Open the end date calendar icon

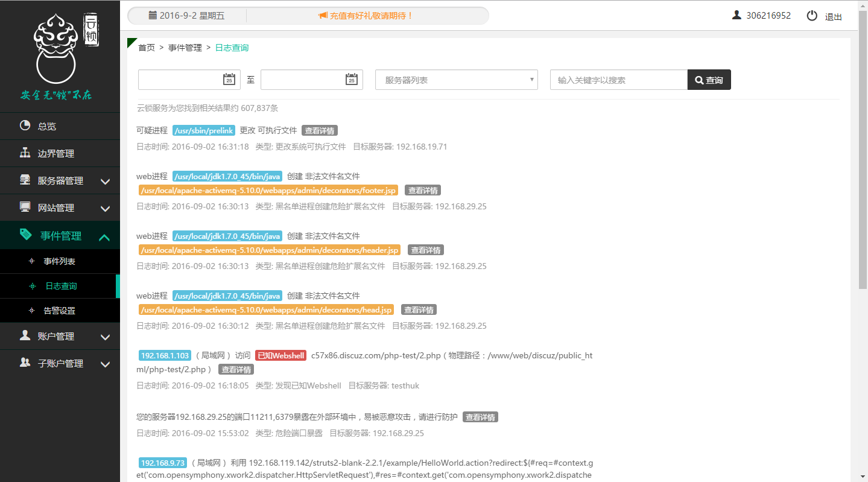point(351,79)
